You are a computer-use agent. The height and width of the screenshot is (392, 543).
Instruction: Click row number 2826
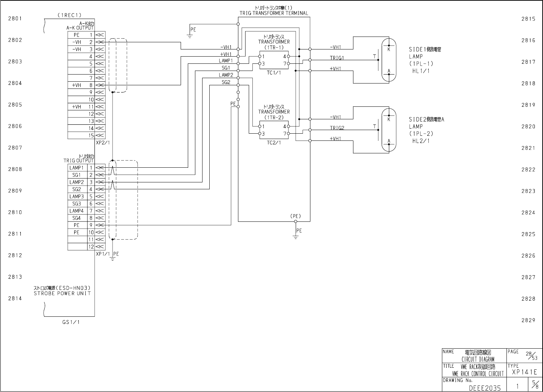(x=528, y=256)
